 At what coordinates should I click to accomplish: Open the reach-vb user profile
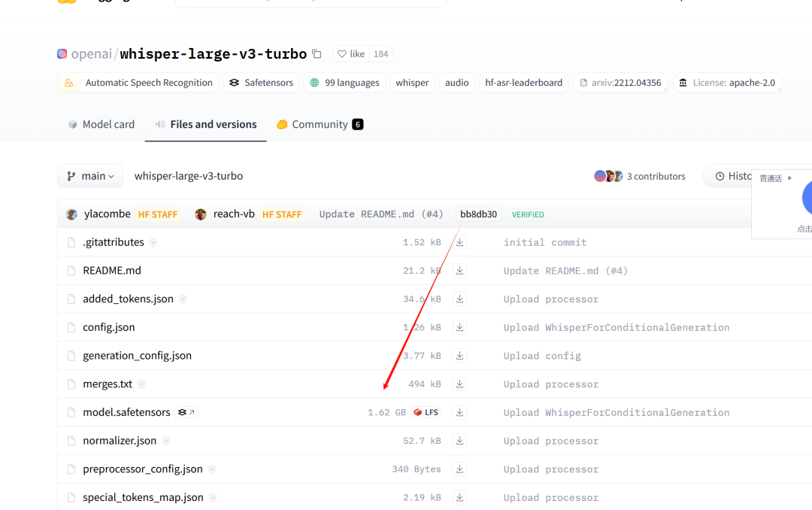[x=234, y=214]
